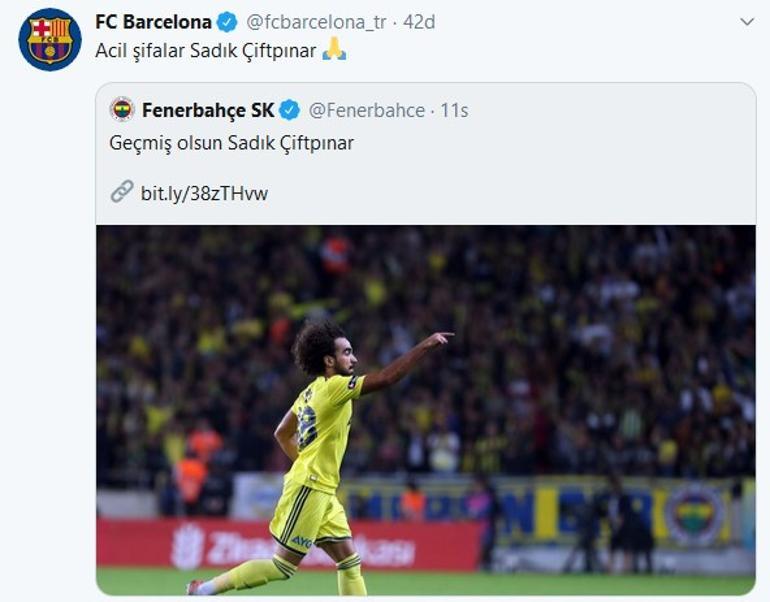This screenshot has height=602, width=770.
Task: Visit the @fcbarcelona_tr handle
Action: coord(316,22)
